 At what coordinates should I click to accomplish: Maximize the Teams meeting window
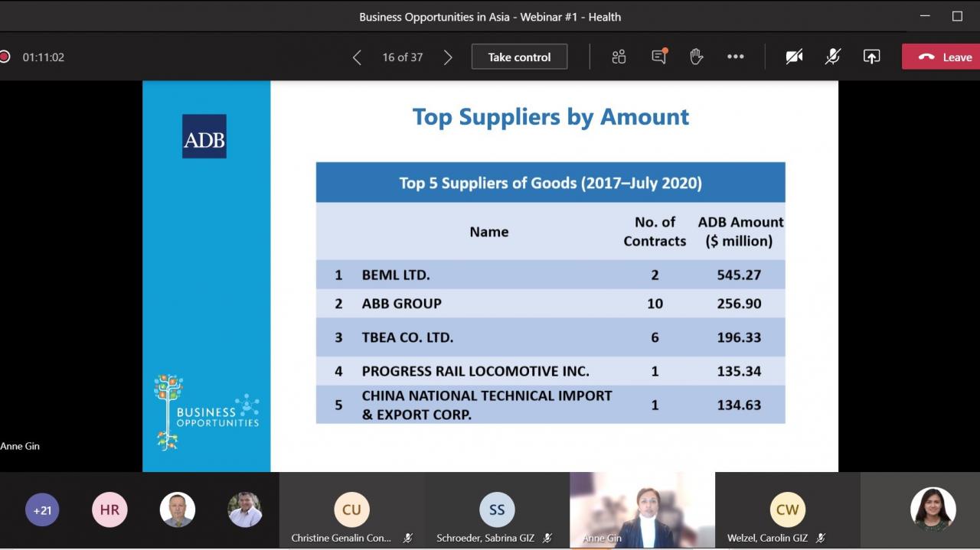click(957, 16)
